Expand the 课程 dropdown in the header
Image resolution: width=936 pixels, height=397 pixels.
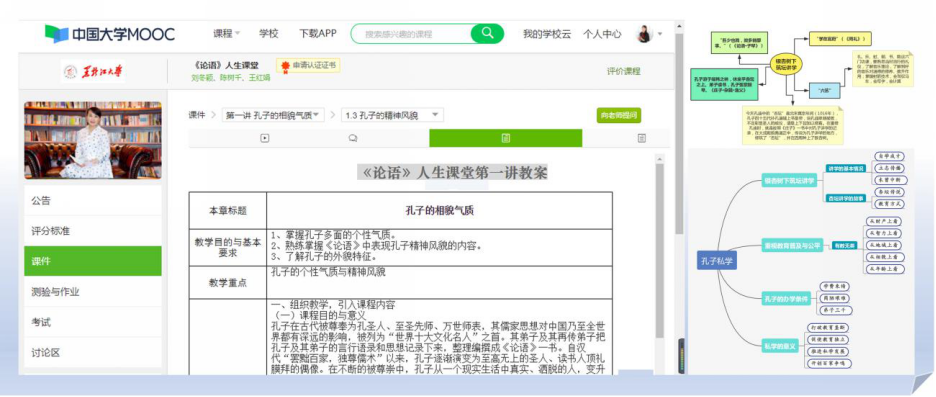(x=227, y=34)
